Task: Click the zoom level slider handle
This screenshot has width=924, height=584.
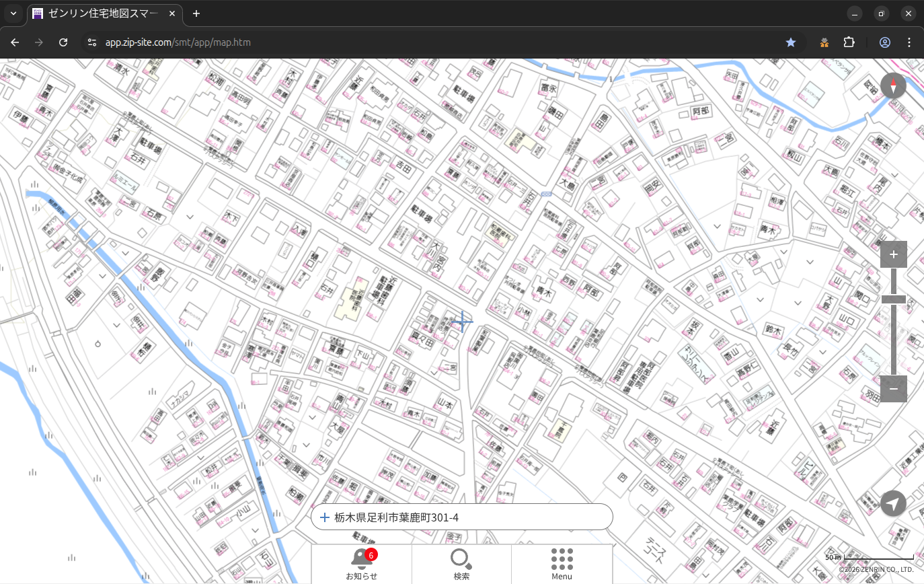Action: (x=893, y=299)
